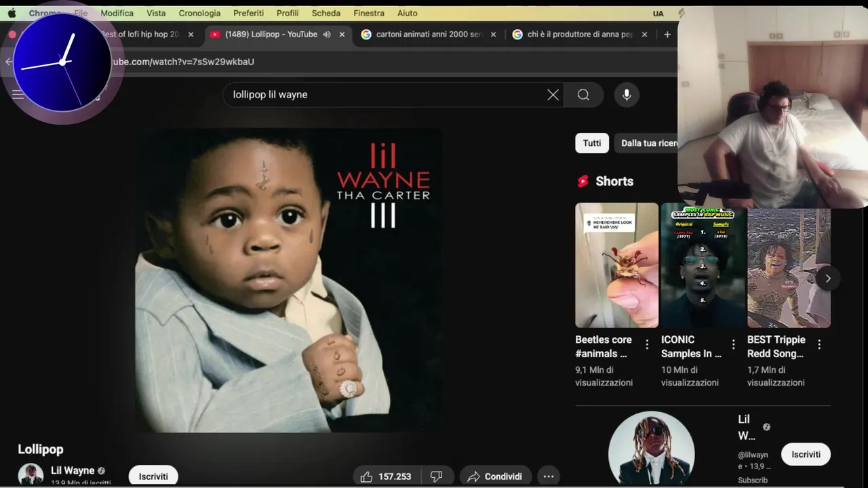Viewport: 868px width, 488px height.
Task: Open the Aiuto menu
Action: (408, 13)
